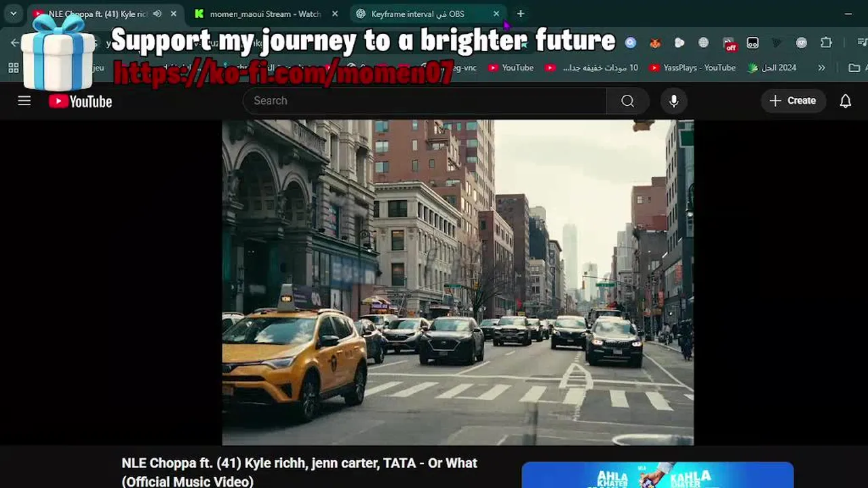The width and height of the screenshot is (868, 488).
Task: Open the all bookmarks folder icon
Action: (x=854, y=68)
